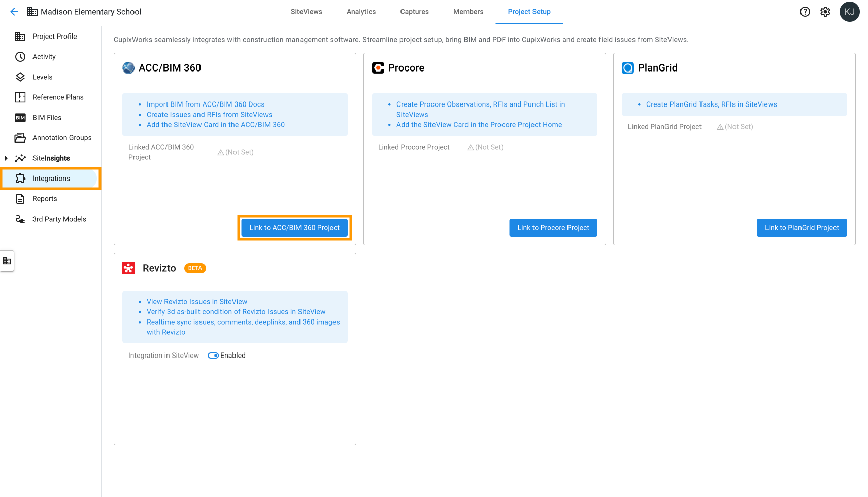Click the ACC/BIM 360 logo icon
Image resolution: width=868 pixels, height=497 pixels.
click(x=128, y=68)
